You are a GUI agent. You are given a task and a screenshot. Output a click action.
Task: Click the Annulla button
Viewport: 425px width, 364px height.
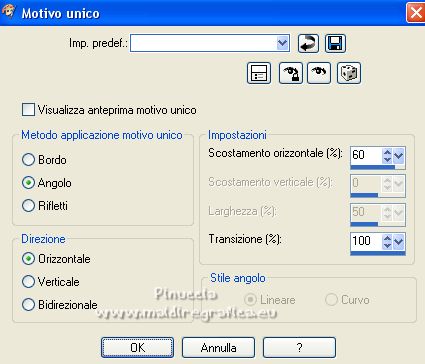pyautogui.click(x=218, y=348)
